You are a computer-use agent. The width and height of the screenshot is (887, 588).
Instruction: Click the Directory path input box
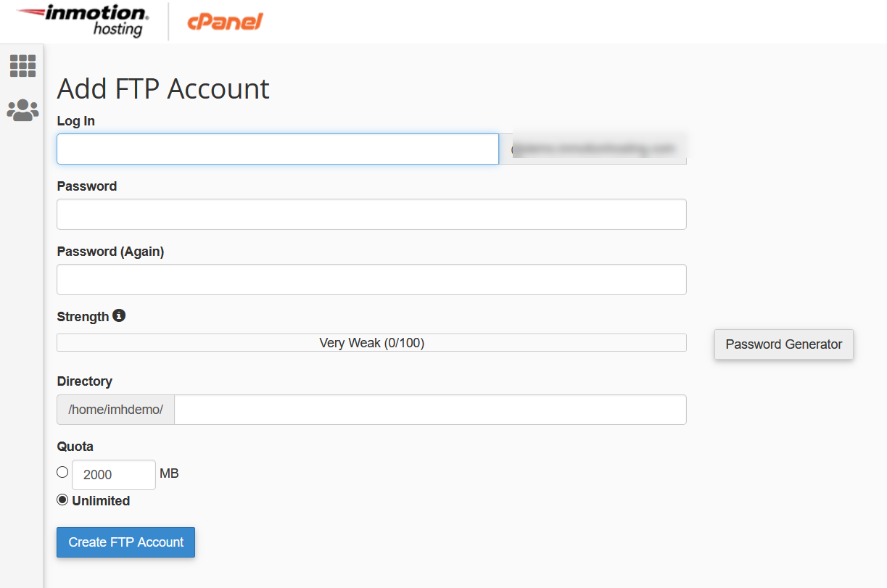click(x=430, y=410)
